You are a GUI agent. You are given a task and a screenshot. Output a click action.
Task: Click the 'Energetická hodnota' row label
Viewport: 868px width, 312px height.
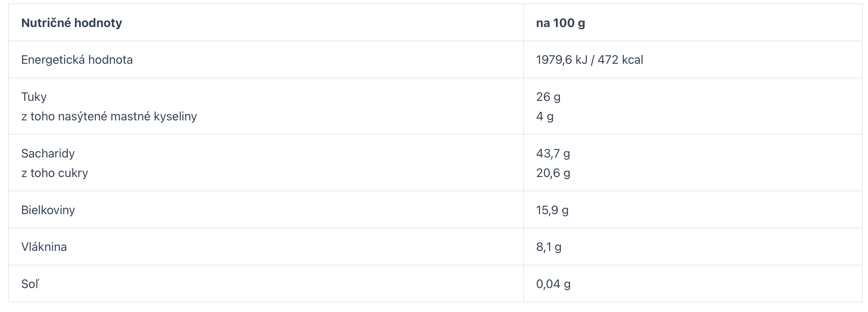pyautogui.click(x=77, y=60)
